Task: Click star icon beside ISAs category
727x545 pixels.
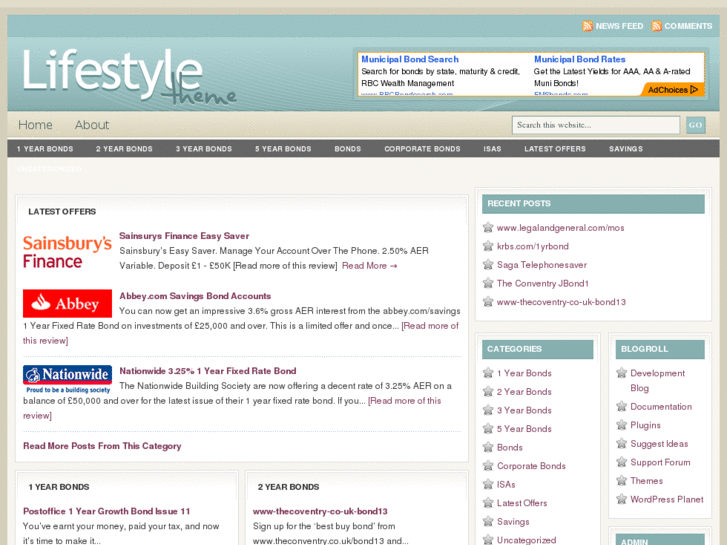Action: [488, 484]
